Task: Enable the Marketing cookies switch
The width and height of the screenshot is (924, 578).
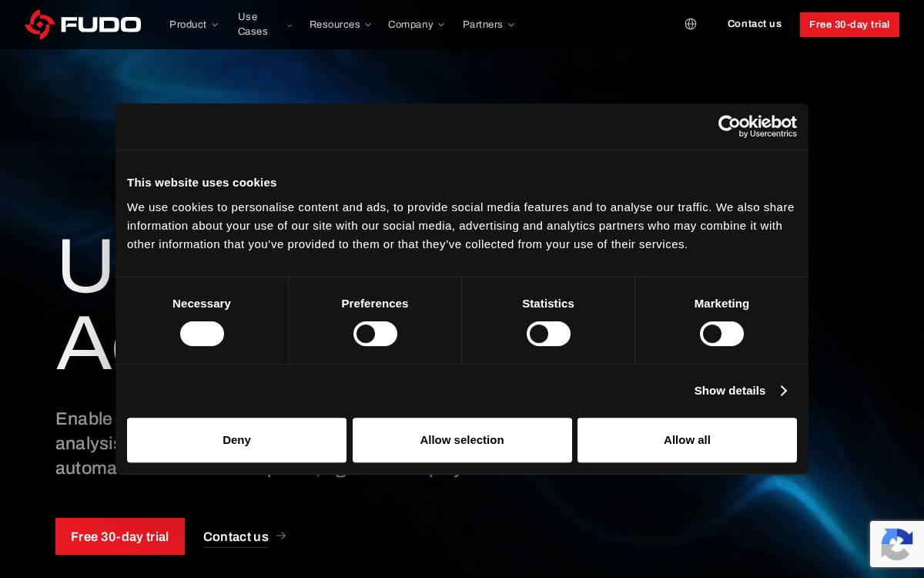Action: 721,334
